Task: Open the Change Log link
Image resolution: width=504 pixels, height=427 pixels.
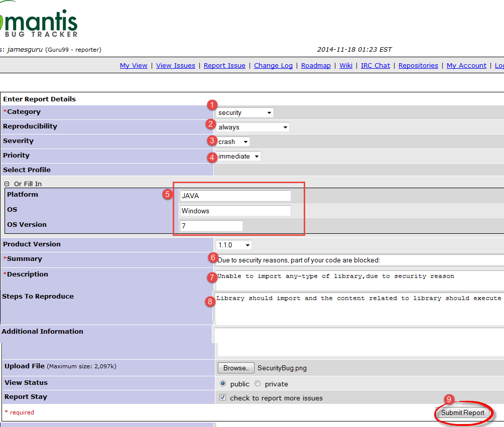Action: (x=273, y=66)
